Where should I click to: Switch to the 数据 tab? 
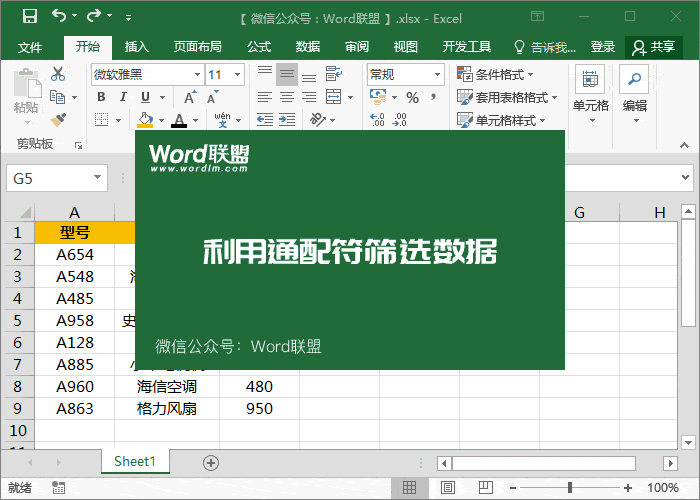pyautogui.click(x=308, y=47)
